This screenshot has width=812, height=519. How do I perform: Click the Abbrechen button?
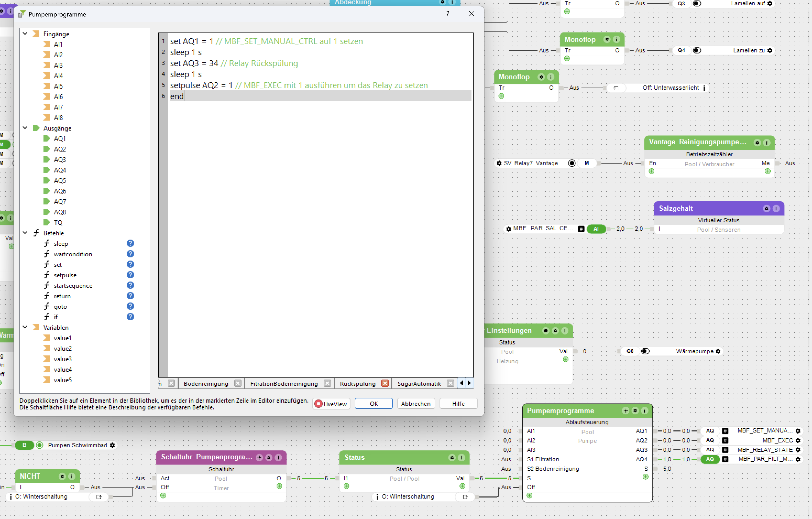coord(416,404)
